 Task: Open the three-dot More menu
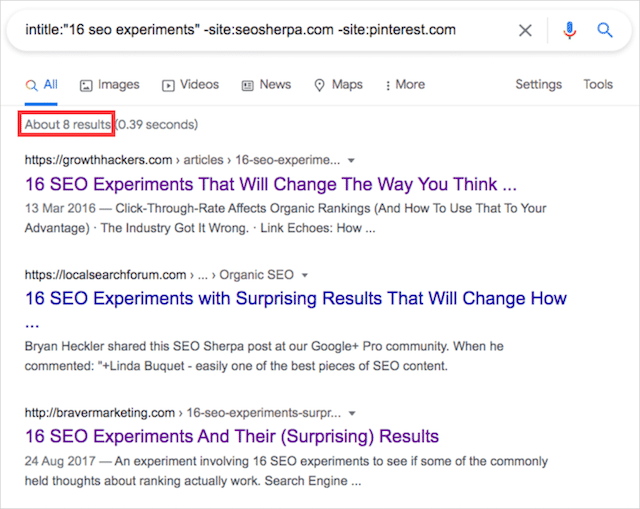click(x=405, y=84)
